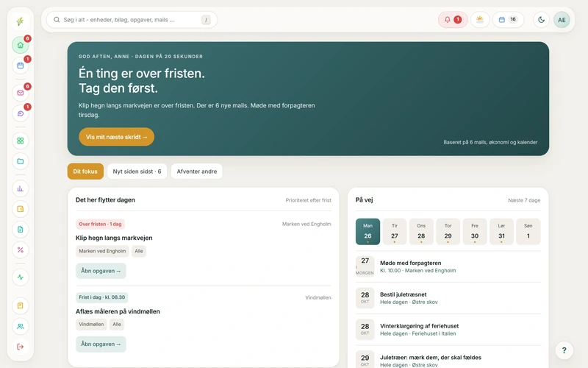This screenshot has width=588, height=368.
Task: Open event 'Bestil juletræsnet'
Action: (448, 298)
